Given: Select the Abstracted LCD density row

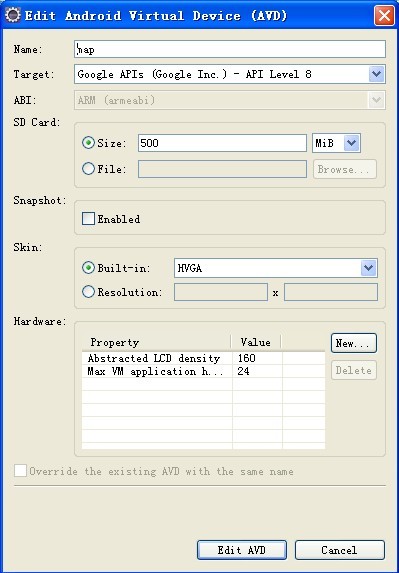Looking at the screenshot, I should [204, 358].
